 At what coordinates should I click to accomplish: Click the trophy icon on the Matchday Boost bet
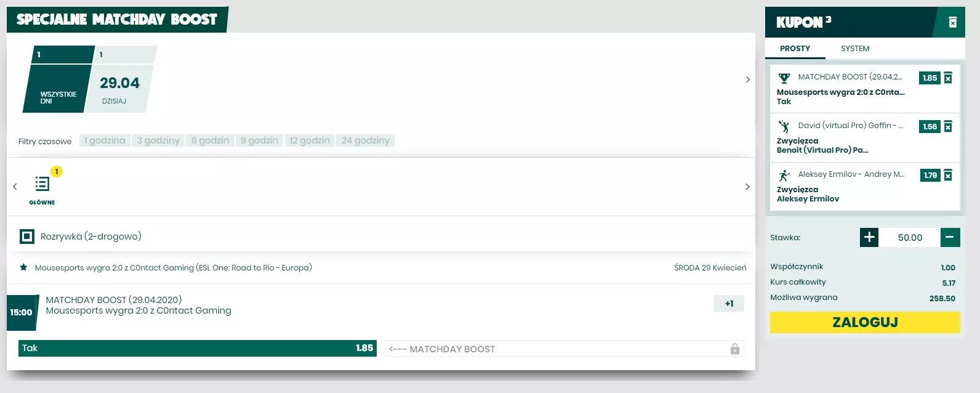784,78
